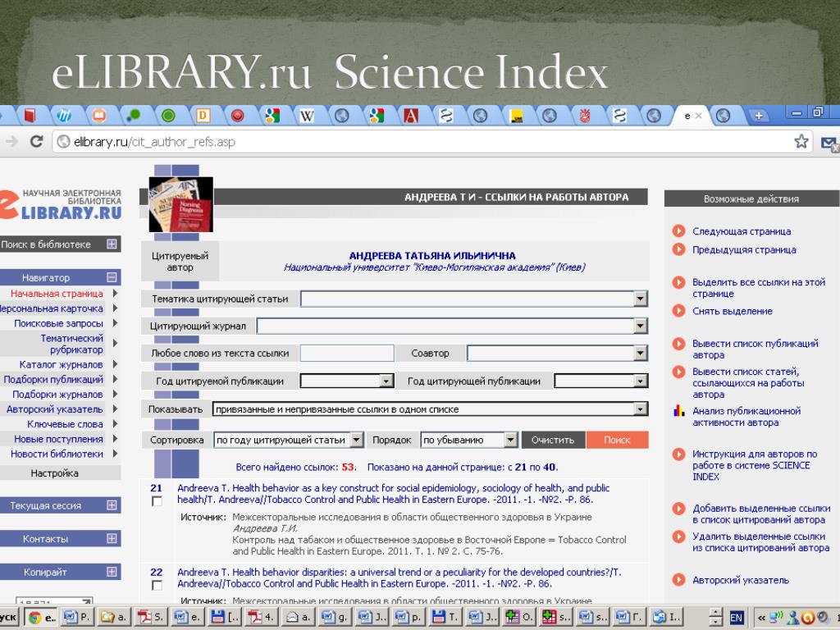
Task: Open Инструкция для авторов SCIENCE INDEX
Action: [x=755, y=465]
